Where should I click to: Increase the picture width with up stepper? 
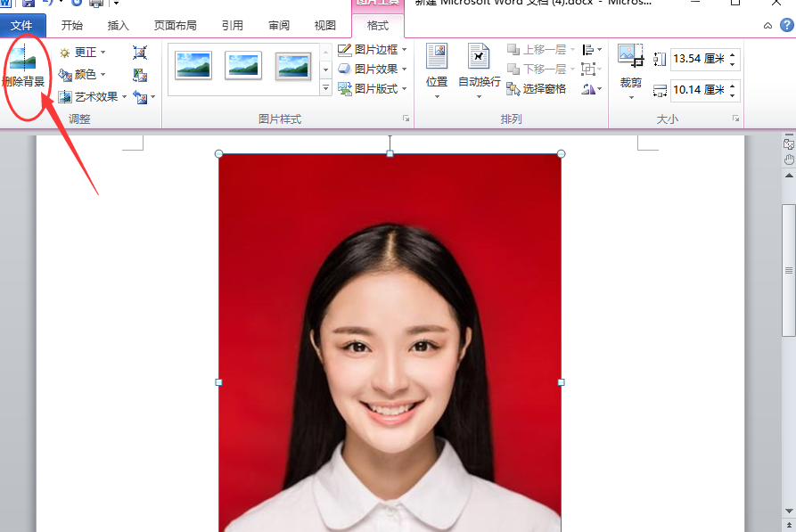(732, 86)
